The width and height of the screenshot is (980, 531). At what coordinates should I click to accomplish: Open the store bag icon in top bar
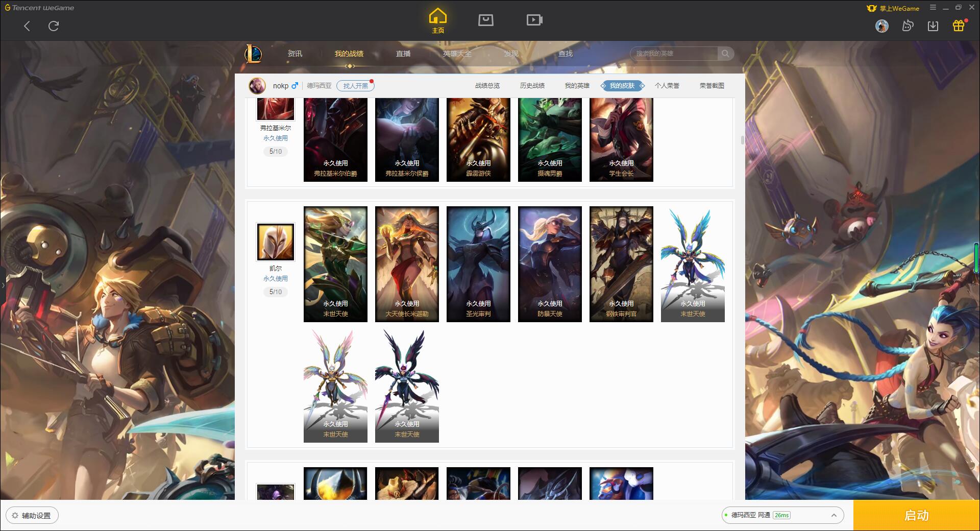point(485,20)
